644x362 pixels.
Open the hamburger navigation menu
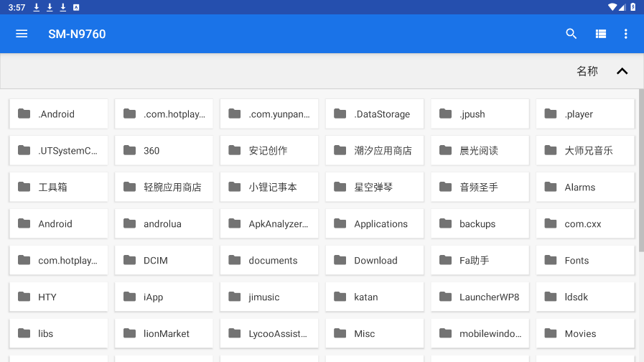(x=22, y=34)
